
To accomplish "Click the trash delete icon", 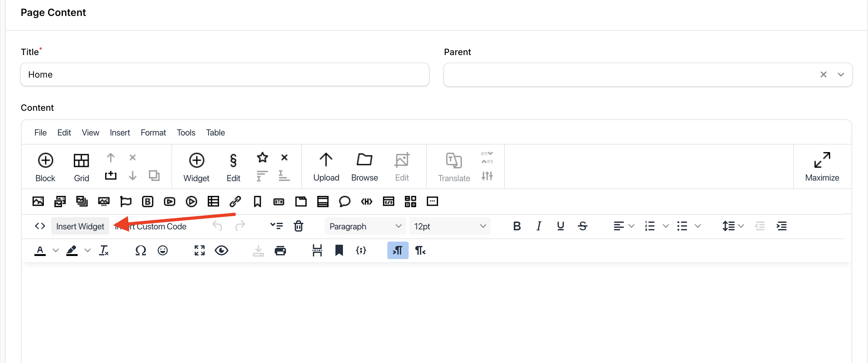I will click(299, 226).
